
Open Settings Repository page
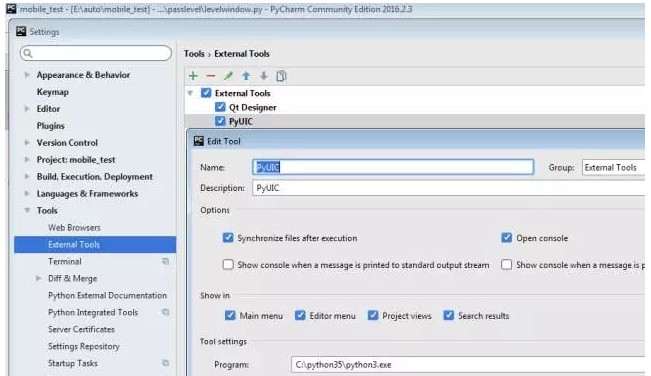84,346
